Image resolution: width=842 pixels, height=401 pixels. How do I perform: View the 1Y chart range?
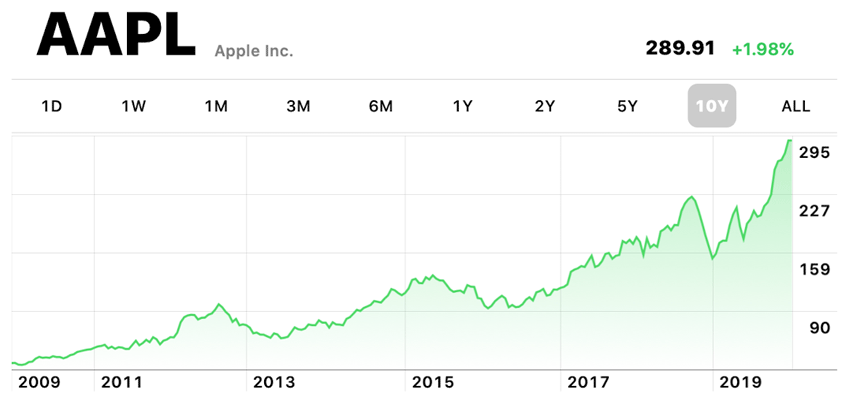pos(462,106)
